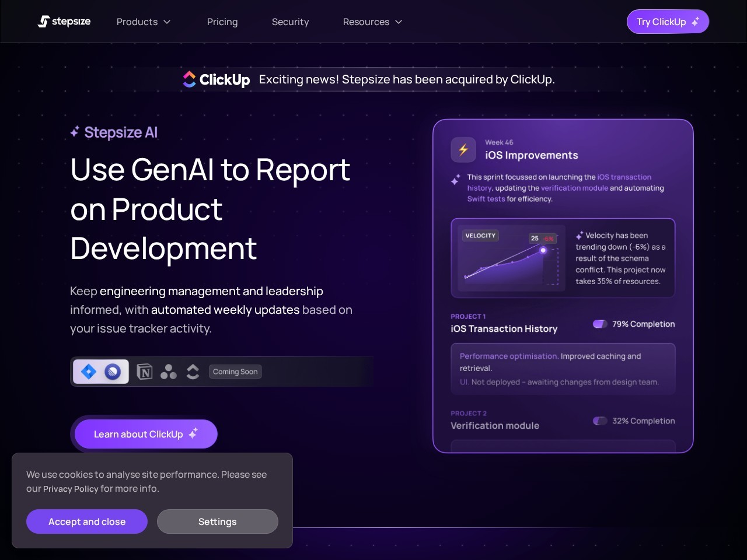Screen dimensions: 747x560
Task: Click the 'PROJECT 2' label
Action: (x=469, y=414)
